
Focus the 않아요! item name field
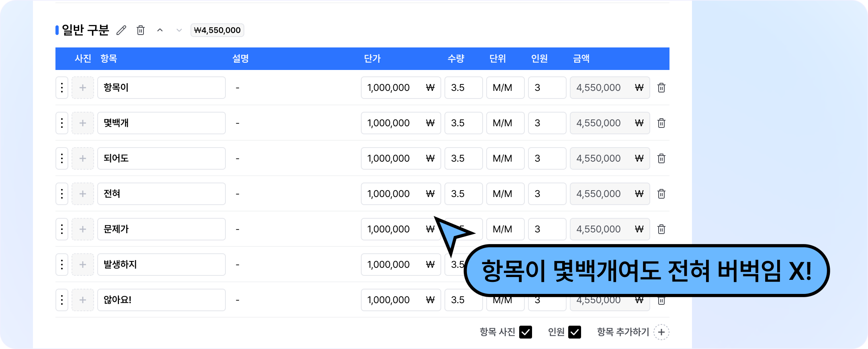coord(161,300)
